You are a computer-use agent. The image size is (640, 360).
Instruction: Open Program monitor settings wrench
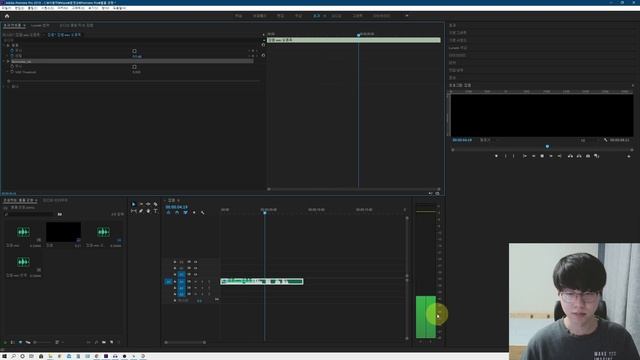click(605, 140)
